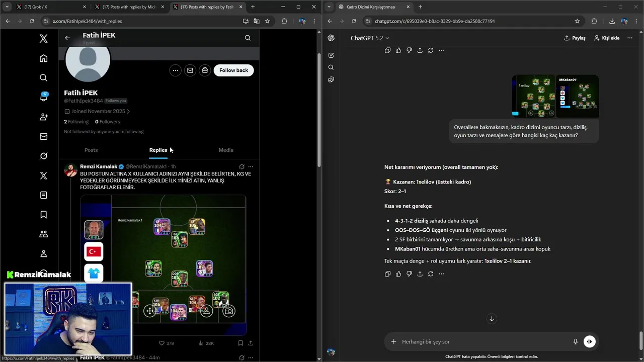This screenshot has width=644, height=362.
Task: Click the x.com address bar
Action: coord(141,21)
